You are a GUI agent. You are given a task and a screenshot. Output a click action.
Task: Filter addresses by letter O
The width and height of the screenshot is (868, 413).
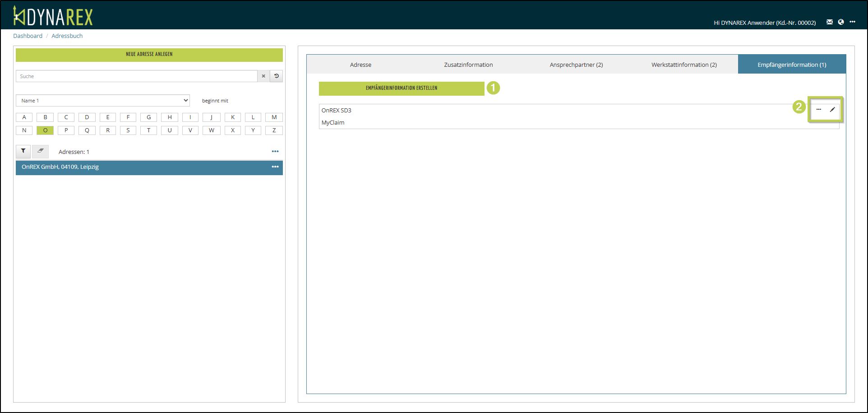pyautogui.click(x=45, y=130)
